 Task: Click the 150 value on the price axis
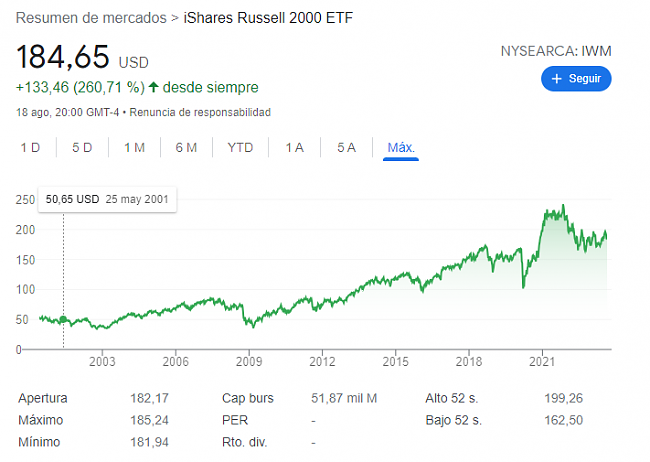(25, 260)
